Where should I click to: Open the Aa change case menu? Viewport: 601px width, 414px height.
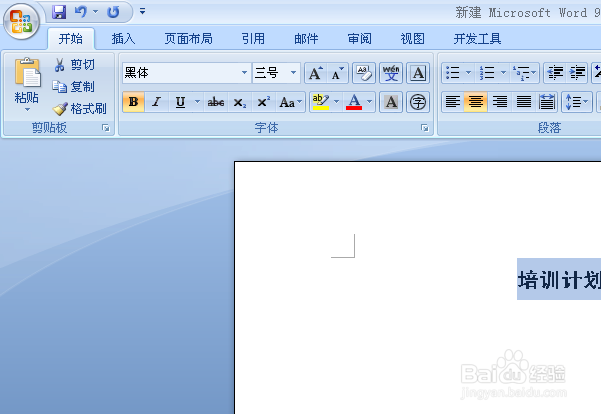tap(290, 102)
